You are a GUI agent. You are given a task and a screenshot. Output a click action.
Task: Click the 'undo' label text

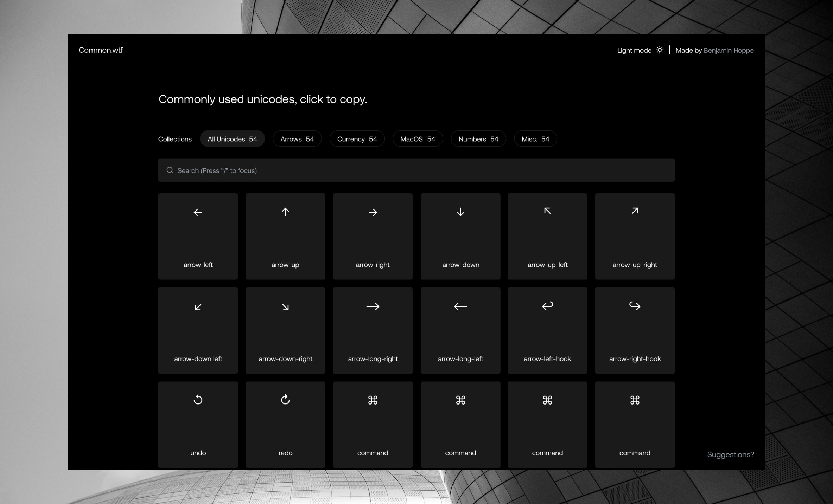coord(198,453)
